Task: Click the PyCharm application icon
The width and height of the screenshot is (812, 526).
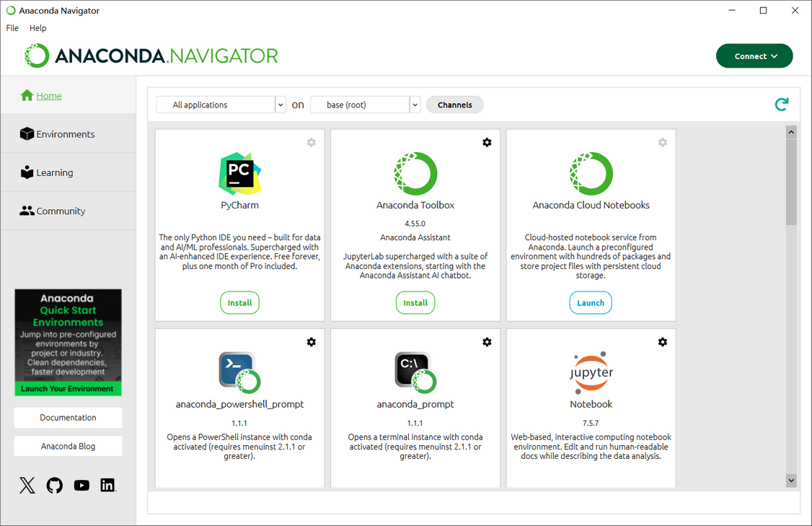Action: [239, 174]
